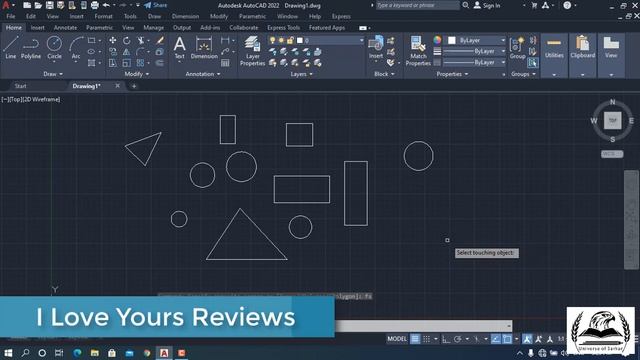
Task: Open the layer selection dropdown
Action: [x=361, y=40]
